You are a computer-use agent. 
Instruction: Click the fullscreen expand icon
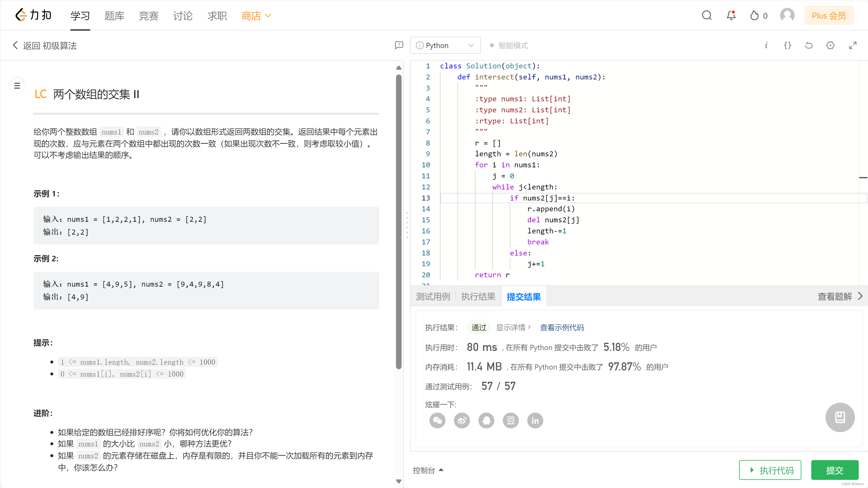(x=854, y=45)
